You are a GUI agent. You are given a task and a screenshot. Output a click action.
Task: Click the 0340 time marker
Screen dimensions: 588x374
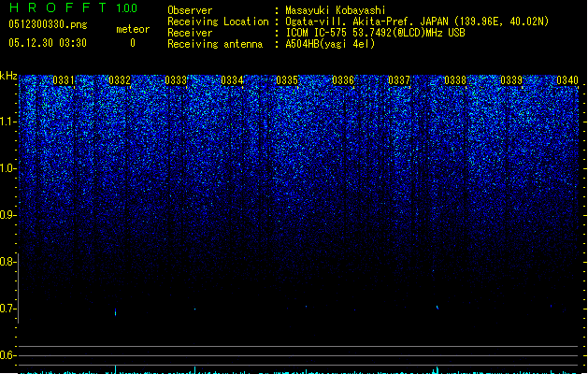coord(567,79)
